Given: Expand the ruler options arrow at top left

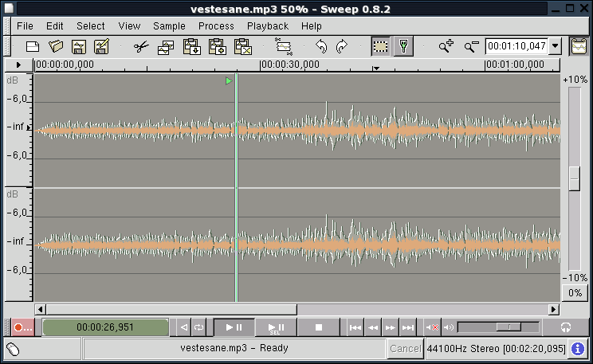Looking at the screenshot, I should tap(19, 65).
